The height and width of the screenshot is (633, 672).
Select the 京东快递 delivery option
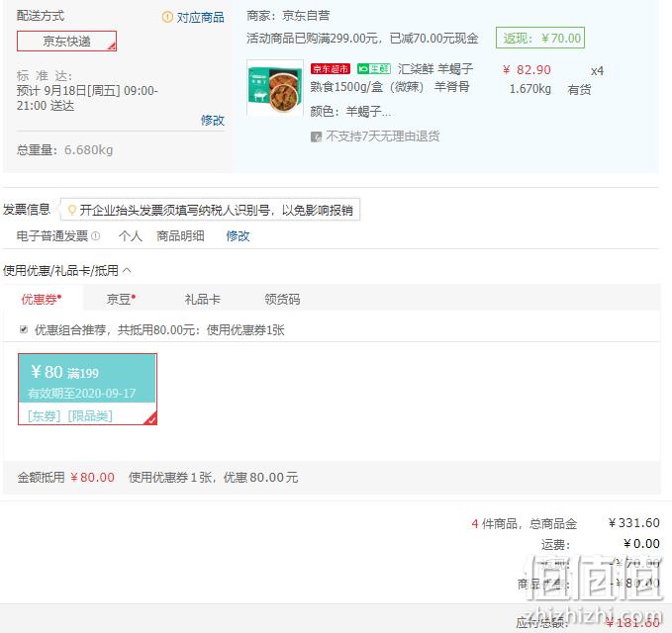tap(66, 42)
